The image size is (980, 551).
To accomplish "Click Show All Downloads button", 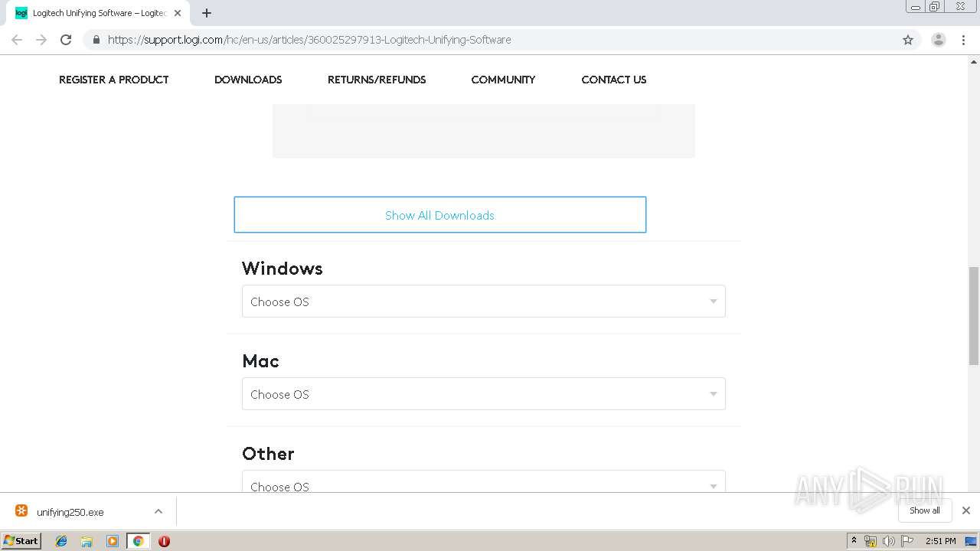I will coord(440,215).
